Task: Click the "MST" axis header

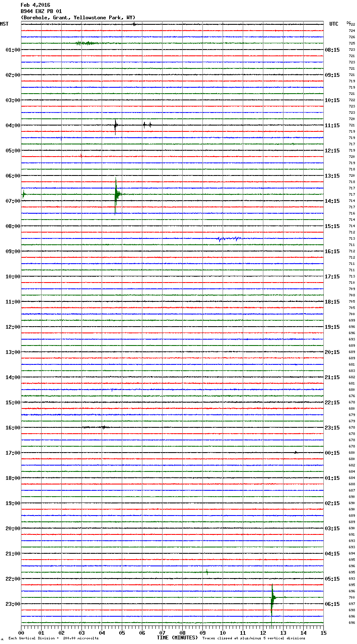Action: click(4, 24)
